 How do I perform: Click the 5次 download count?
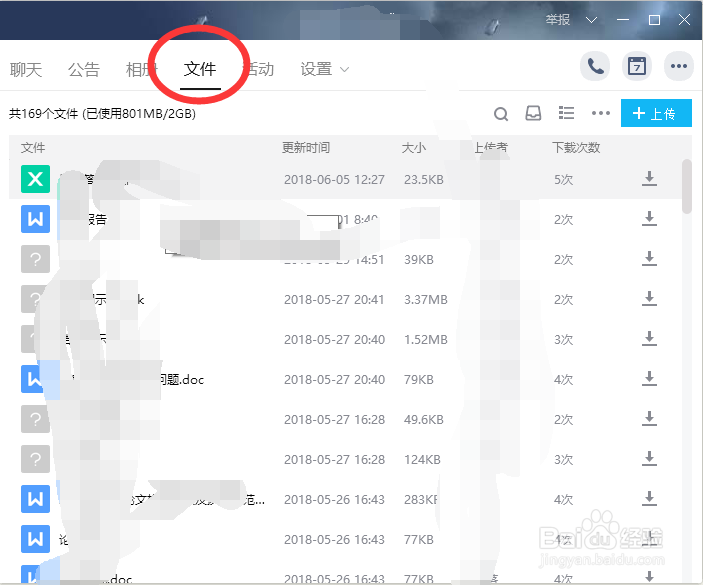click(564, 179)
